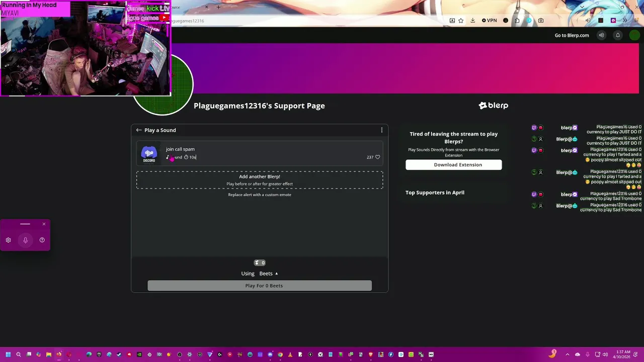Click the install page icon in address bar
The width and height of the screenshot is (644, 362).
[x=452, y=21]
